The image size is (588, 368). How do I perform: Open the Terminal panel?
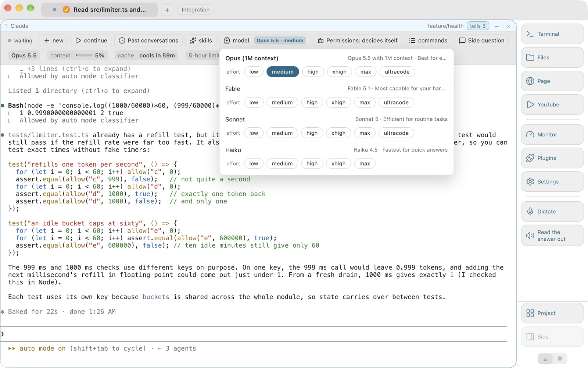click(552, 34)
